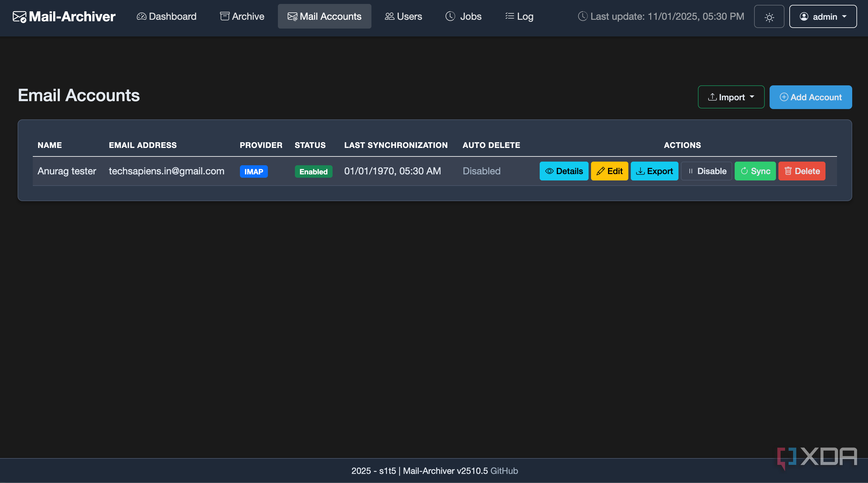Click the Email Accounts heading

(79, 95)
